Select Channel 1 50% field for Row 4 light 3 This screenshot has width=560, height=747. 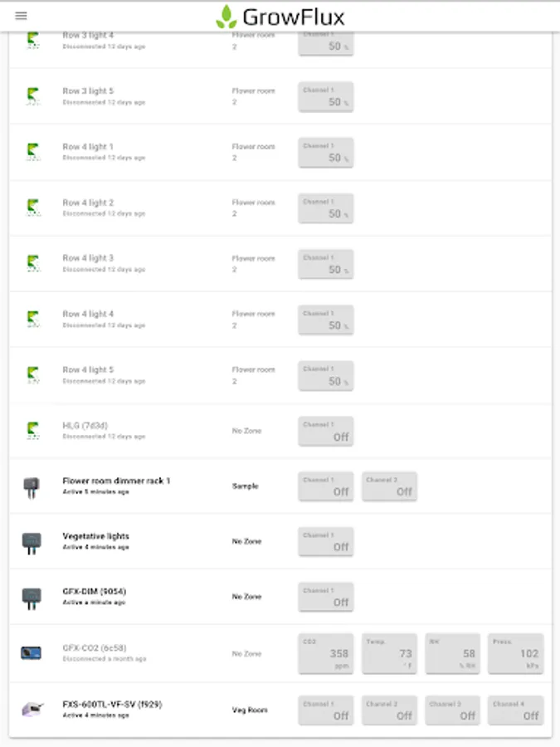coord(326,263)
